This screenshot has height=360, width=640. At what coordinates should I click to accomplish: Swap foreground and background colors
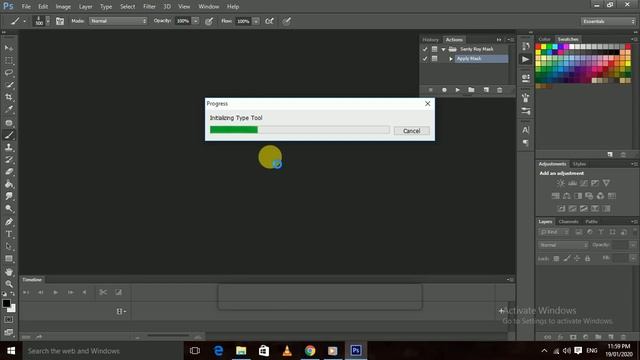(13, 294)
